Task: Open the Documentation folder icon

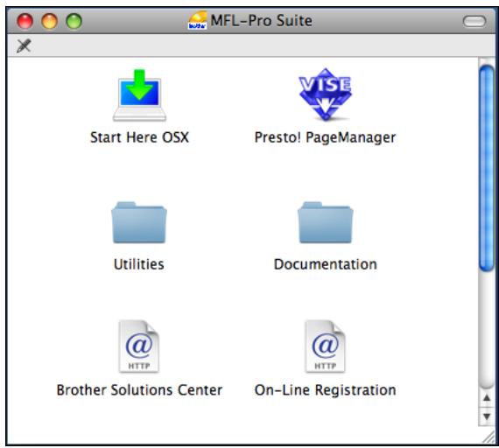Action: [x=326, y=222]
